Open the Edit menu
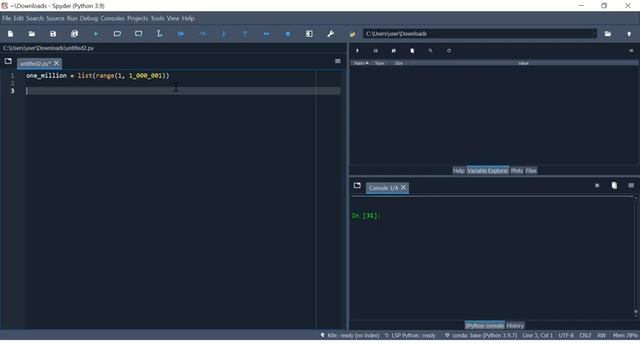Viewport: 640px width, 360px height. 19,18
